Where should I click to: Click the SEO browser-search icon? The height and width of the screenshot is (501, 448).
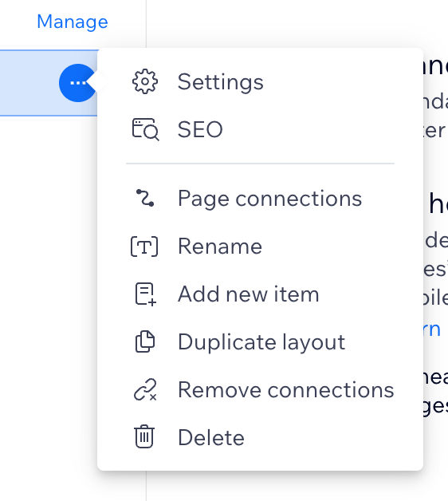(x=146, y=129)
